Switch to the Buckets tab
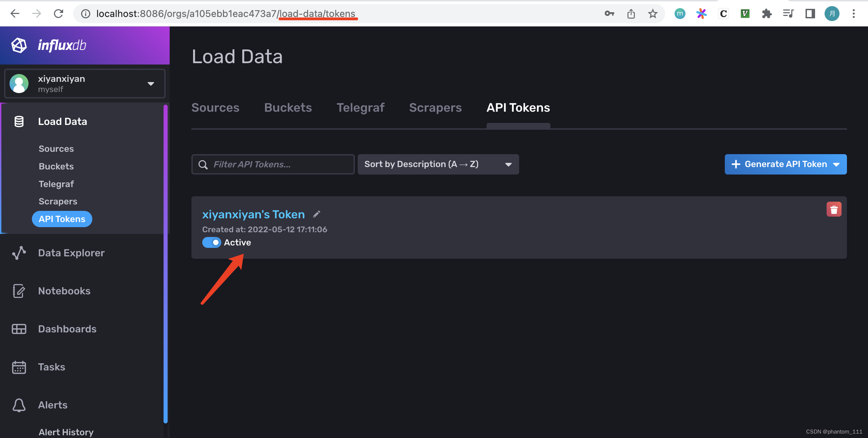The image size is (868, 438). (x=288, y=108)
